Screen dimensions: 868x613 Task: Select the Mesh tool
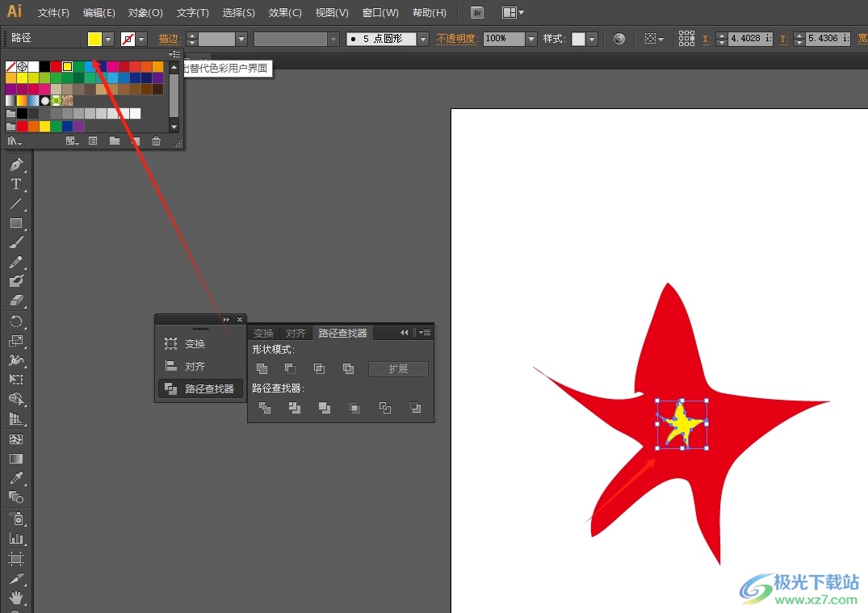coord(16,439)
